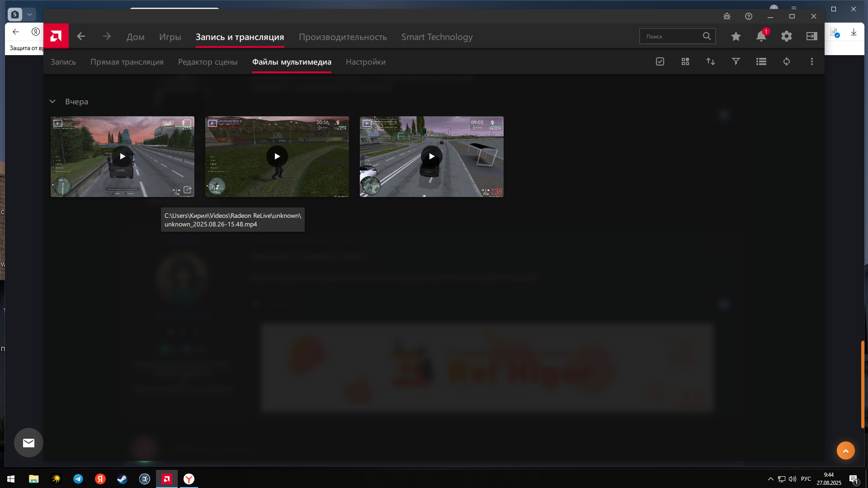Open notifications bell icon
868x488 pixels.
pyautogui.click(x=761, y=36)
